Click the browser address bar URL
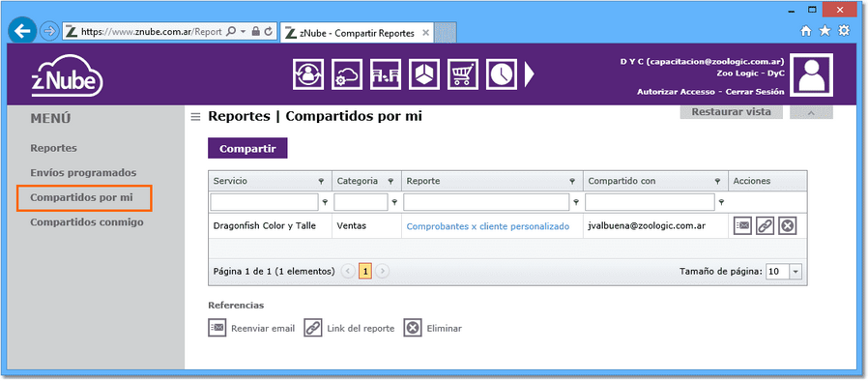 click(151, 32)
